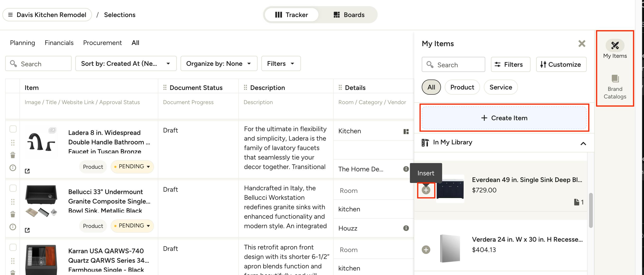Open Customize button in My Items

coord(561,64)
